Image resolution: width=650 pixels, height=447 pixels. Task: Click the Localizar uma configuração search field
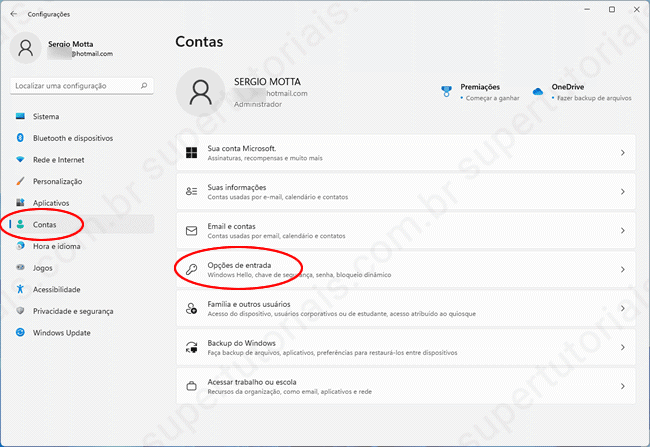tap(74, 86)
